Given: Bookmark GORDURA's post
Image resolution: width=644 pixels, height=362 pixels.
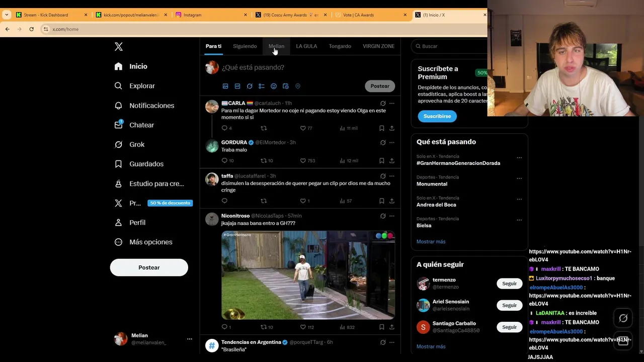Looking at the screenshot, I should [382, 161].
